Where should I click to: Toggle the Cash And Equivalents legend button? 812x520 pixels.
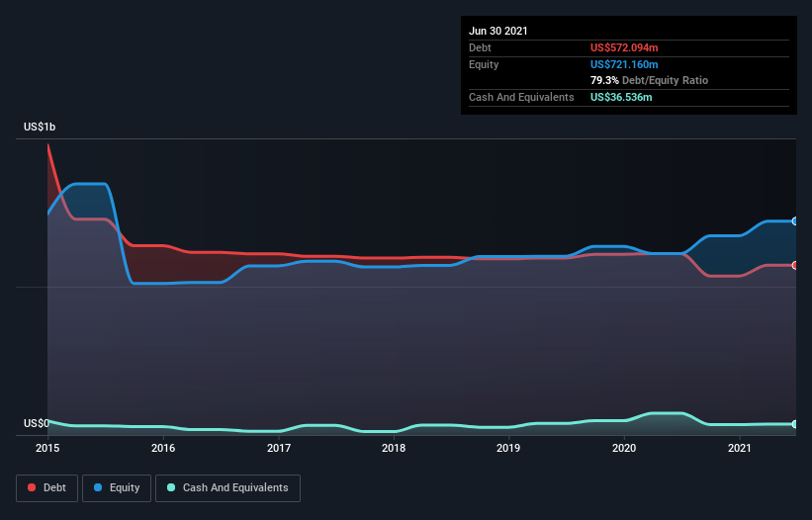pos(227,488)
